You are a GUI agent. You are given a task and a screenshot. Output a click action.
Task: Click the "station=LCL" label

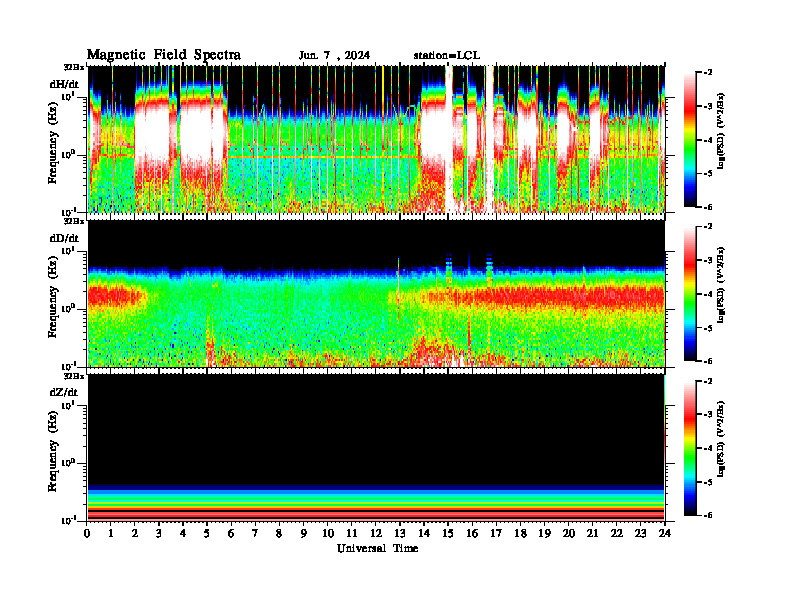(x=447, y=55)
